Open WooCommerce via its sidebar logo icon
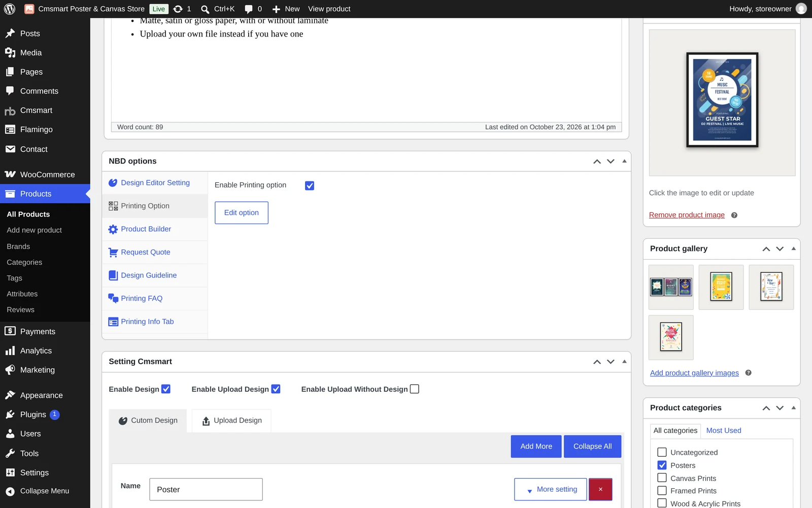812x508 pixels. point(10,174)
